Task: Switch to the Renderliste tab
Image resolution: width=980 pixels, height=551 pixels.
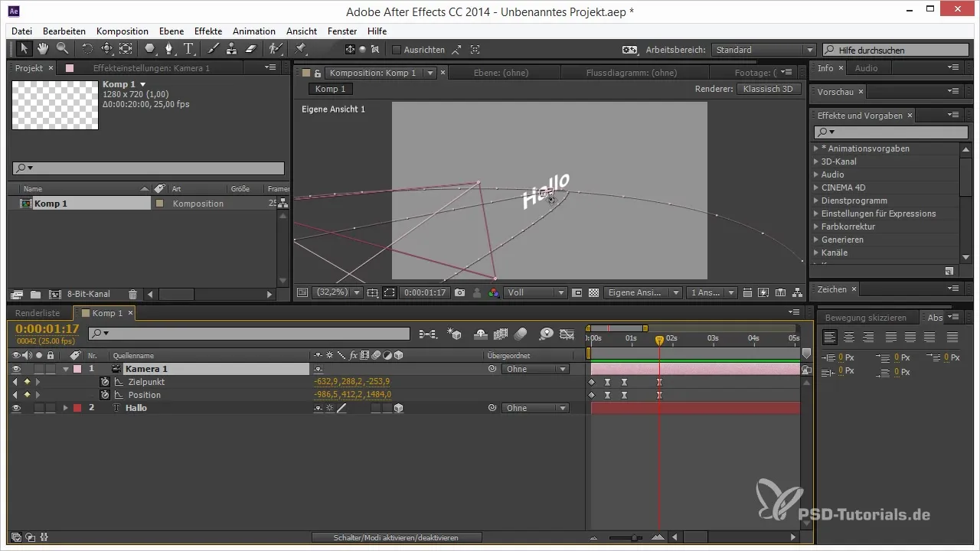Action: pyautogui.click(x=38, y=313)
